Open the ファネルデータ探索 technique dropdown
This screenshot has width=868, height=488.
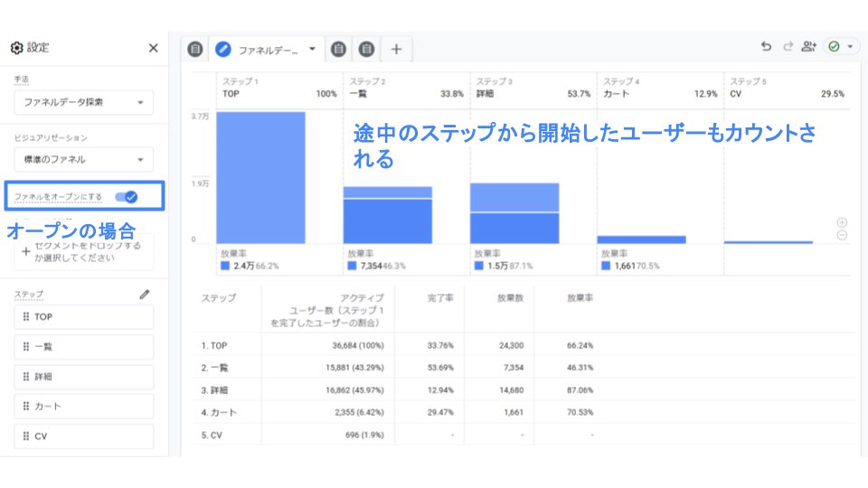pyautogui.click(x=83, y=102)
